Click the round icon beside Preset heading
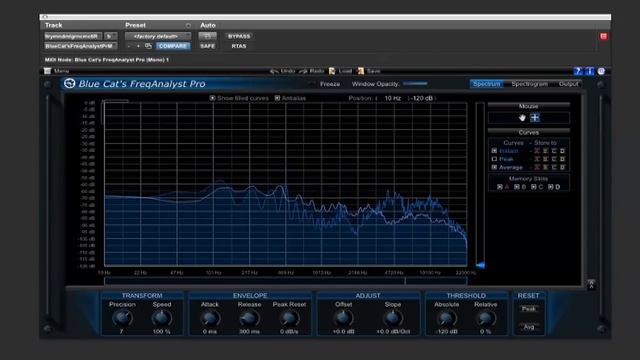This screenshot has height=360, width=640. [x=188, y=25]
